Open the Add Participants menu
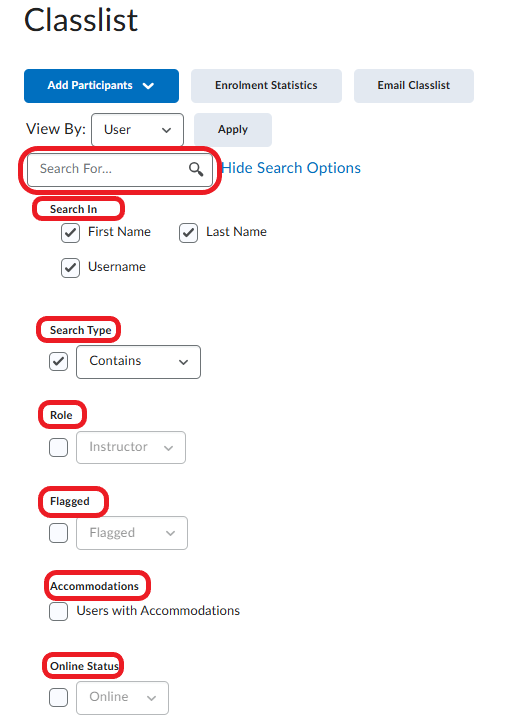Screen dimensions: 518x724 pos(101,86)
